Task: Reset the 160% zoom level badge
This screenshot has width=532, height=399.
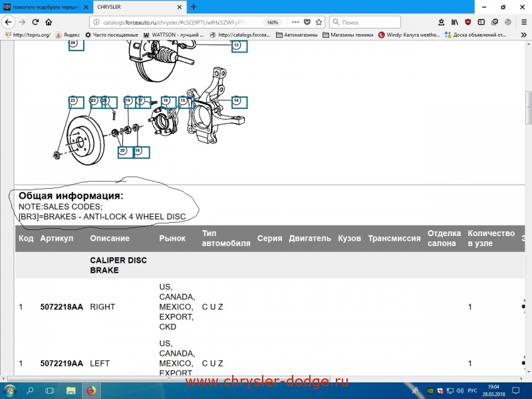Action: (273, 23)
